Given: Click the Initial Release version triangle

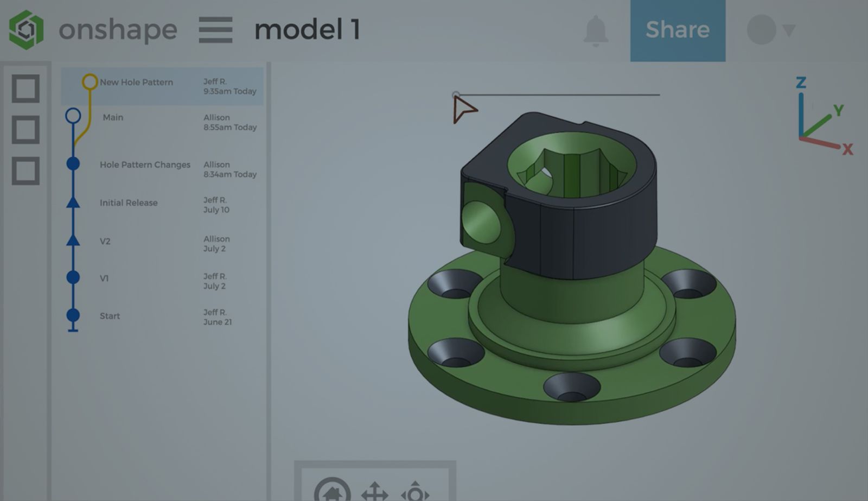Looking at the screenshot, I should (72, 202).
